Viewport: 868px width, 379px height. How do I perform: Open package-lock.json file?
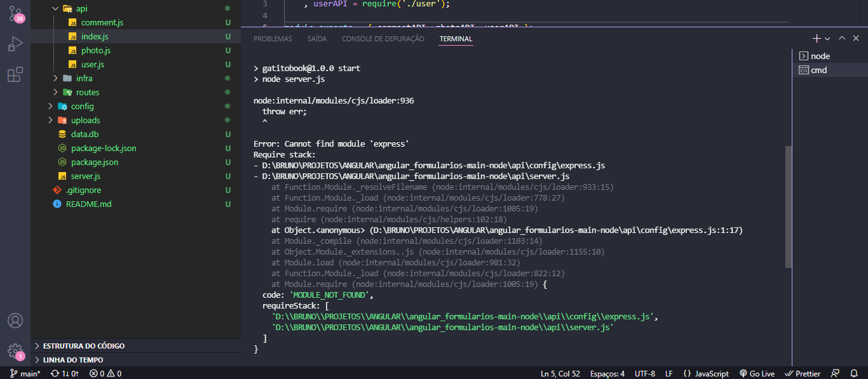pos(135,148)
